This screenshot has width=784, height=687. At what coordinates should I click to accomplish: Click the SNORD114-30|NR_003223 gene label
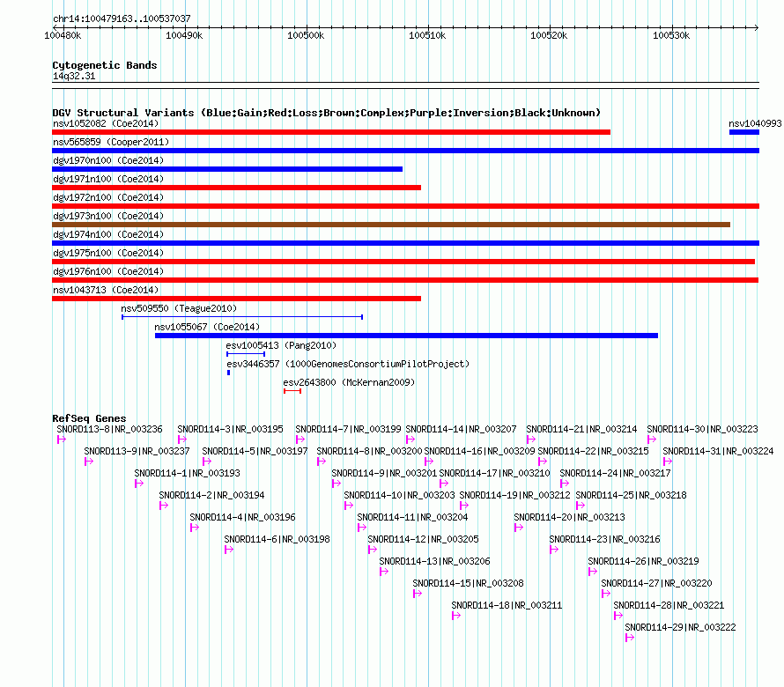702,429
